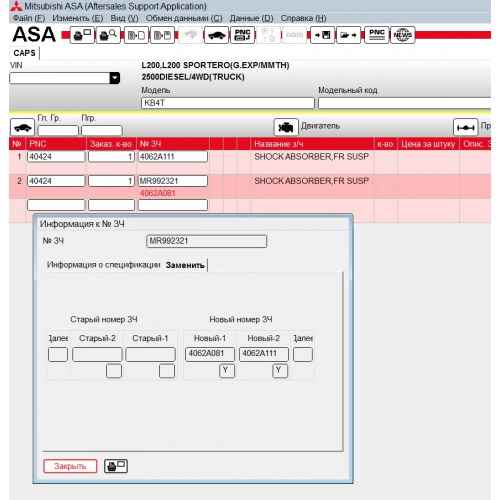Click the order quantity field in row 2

(111, 181)
